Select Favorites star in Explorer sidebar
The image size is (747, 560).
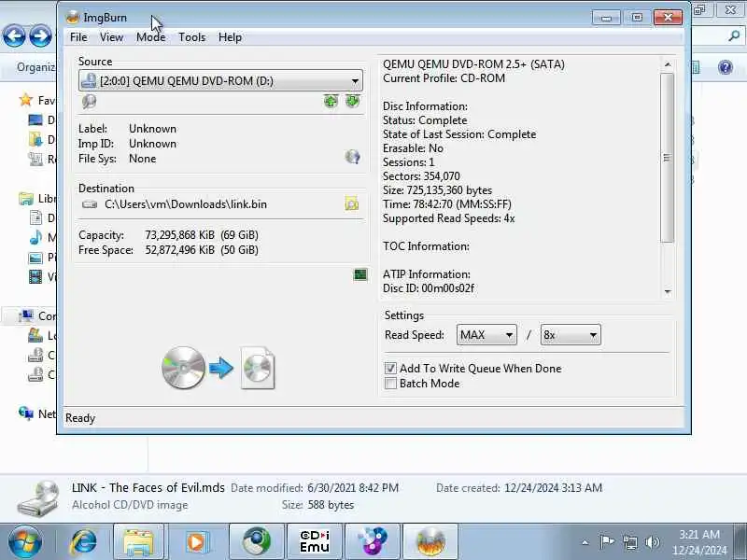click(26, 100)
